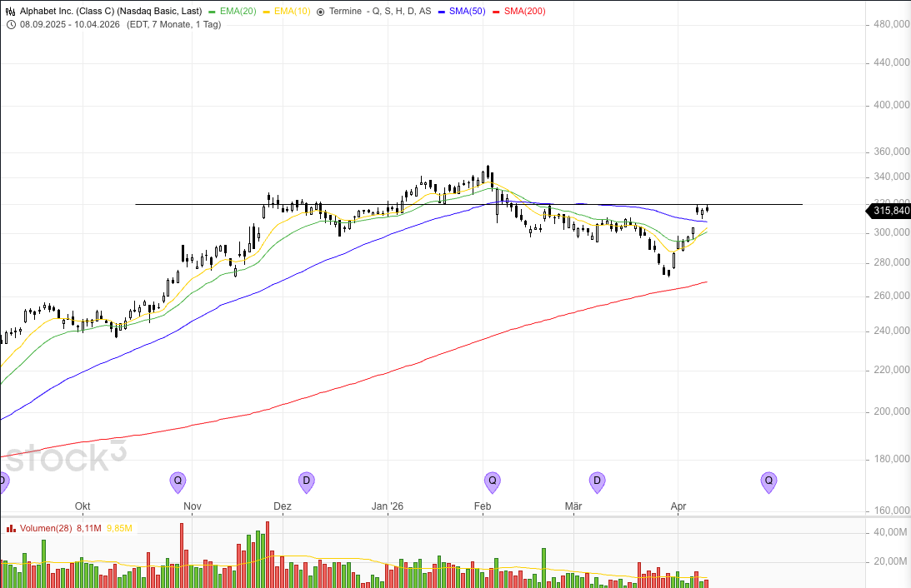The height and width of the screenshot is (588, 911).
Task: Click the Apr month label on time axis
Action: click(678, 506)
